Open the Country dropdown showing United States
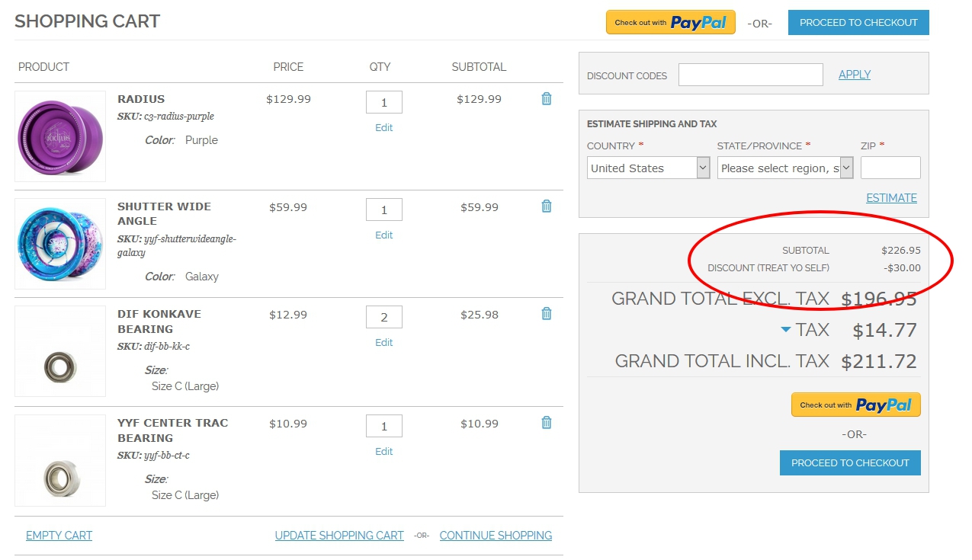 click(x=649, y=168)
